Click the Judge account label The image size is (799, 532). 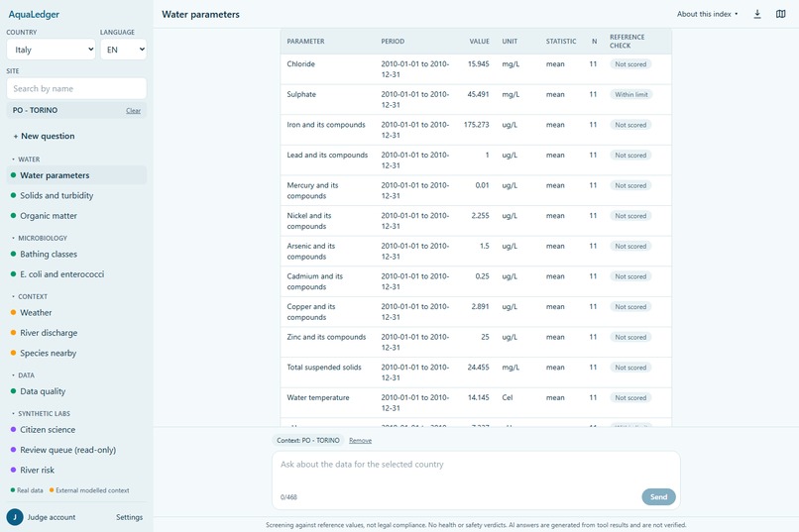51,517
